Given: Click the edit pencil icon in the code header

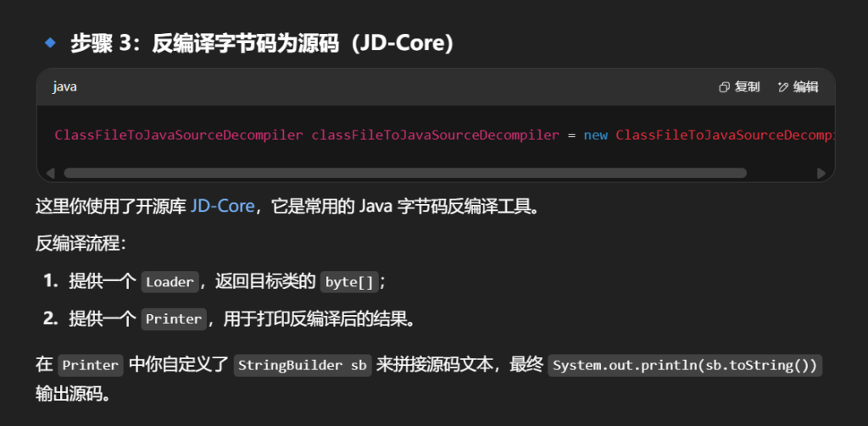Looking at the screenshot, I should pos(783,87).
